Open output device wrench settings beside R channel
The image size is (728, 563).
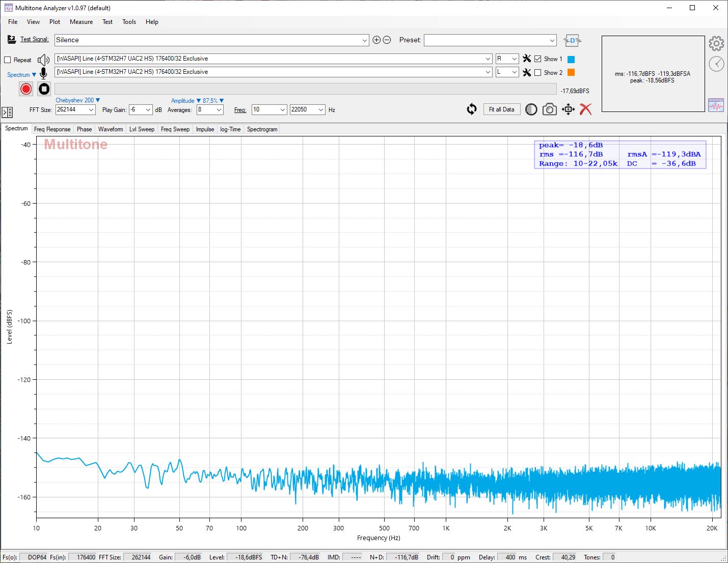[527, 59]
